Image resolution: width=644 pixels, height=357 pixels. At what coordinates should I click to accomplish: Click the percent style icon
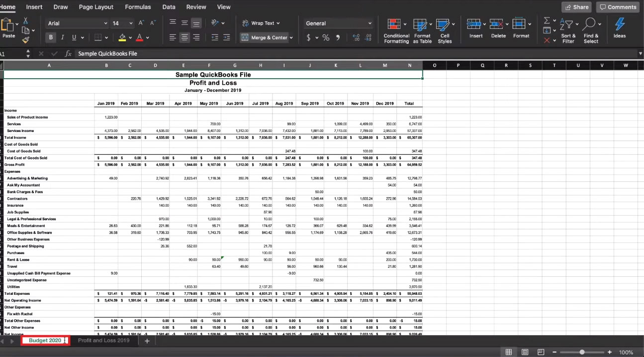[x=326, y=37]
